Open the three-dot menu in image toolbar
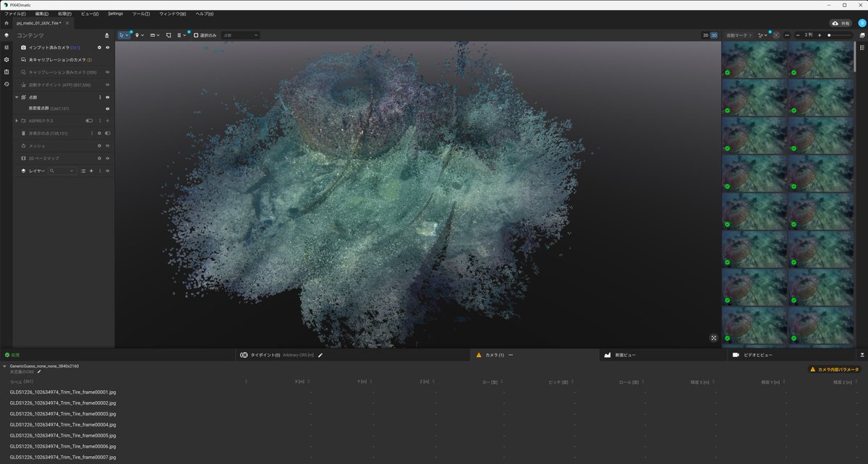 tap(786, 35)
